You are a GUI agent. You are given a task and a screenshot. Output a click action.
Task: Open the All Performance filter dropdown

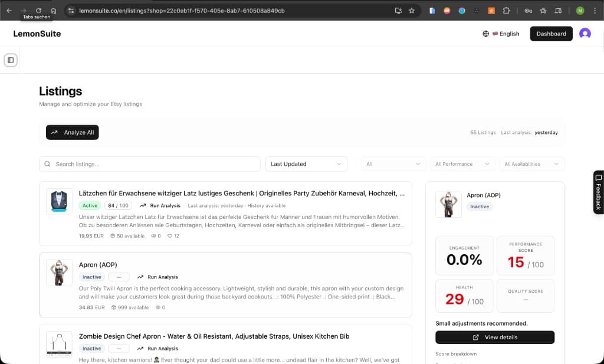(462, 164)
